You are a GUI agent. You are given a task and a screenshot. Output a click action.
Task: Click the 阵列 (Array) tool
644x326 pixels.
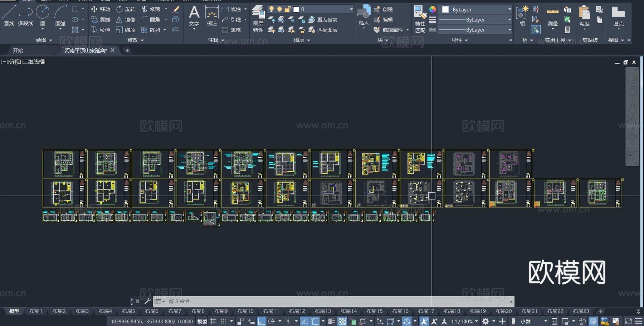pyautogui.click(x=151, y=30)
